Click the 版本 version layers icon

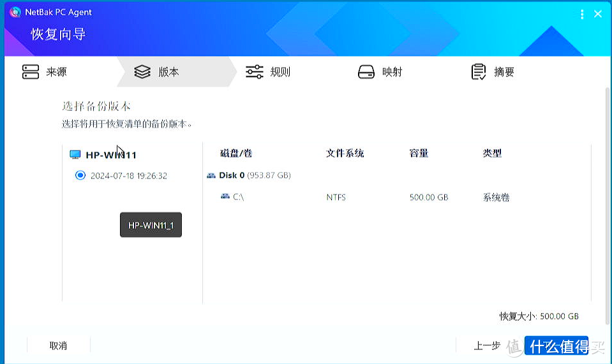coord(142,71)
